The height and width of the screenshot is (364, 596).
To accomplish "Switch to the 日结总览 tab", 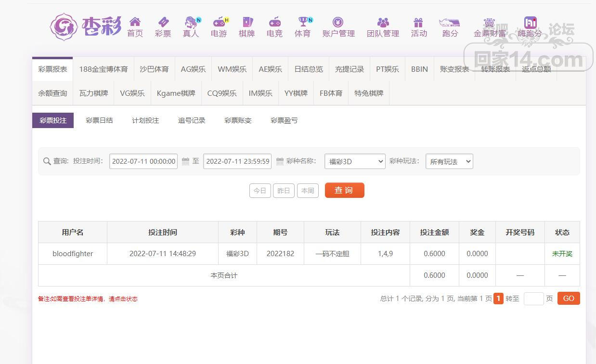I will 309,69.
